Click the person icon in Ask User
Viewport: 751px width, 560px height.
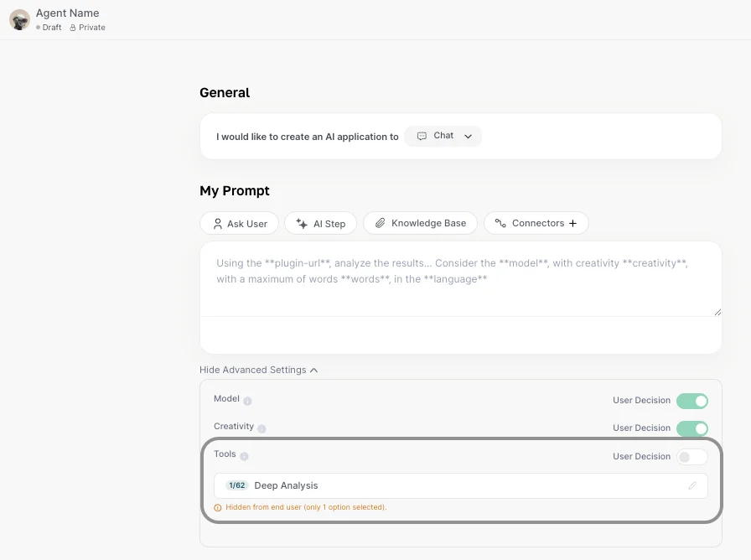click(217, 224)
